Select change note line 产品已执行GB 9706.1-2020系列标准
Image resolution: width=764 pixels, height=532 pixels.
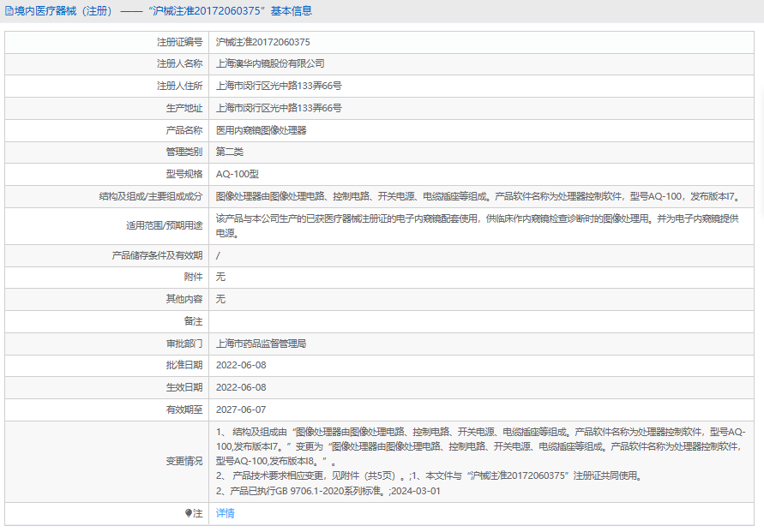click(x=328, y=491)
